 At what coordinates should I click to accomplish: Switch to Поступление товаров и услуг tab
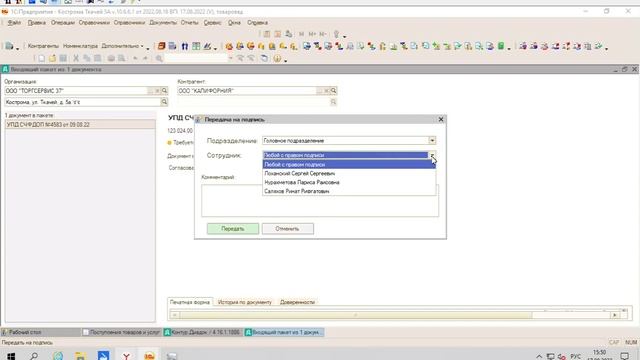tap(121, 332)
